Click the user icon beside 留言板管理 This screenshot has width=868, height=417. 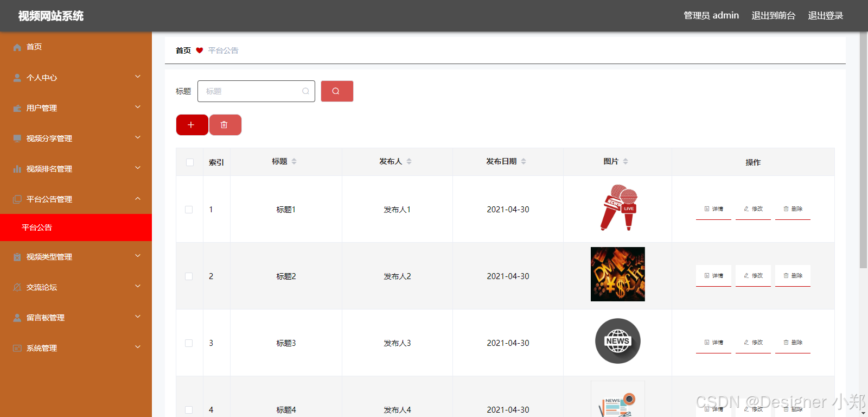pyautogui.click(x=17, y=318)
